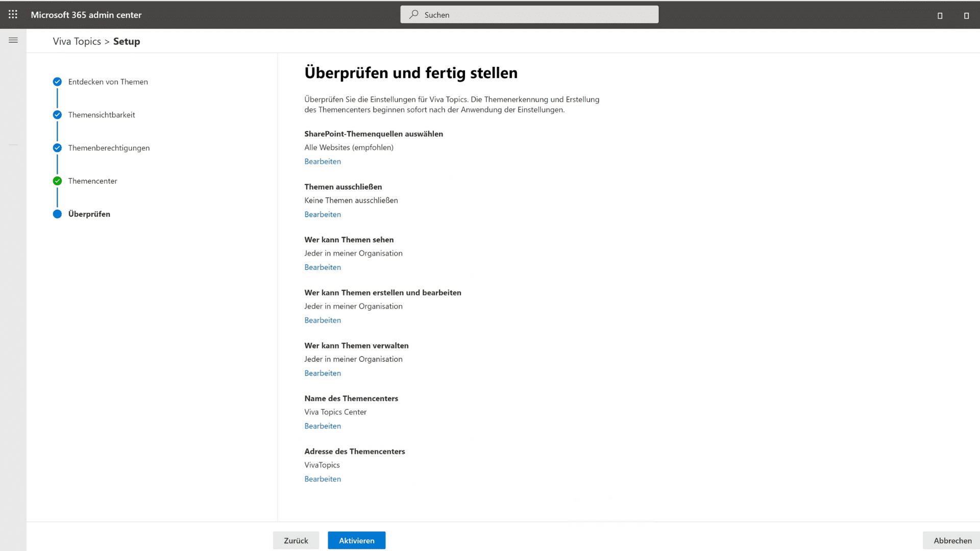The image size is (980, 551).
Task: Edit Wer kann Themen verwalten setting
Action: pos(323,373)
